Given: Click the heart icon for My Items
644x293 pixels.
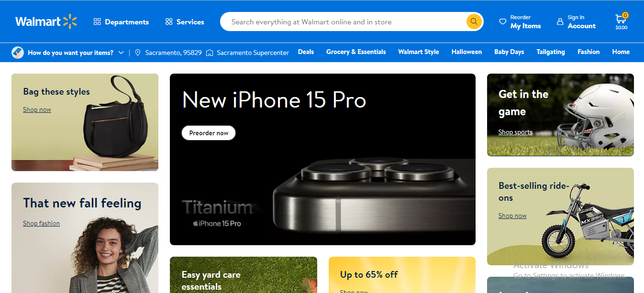Looking at the screenshot, I should click(502, 22).
